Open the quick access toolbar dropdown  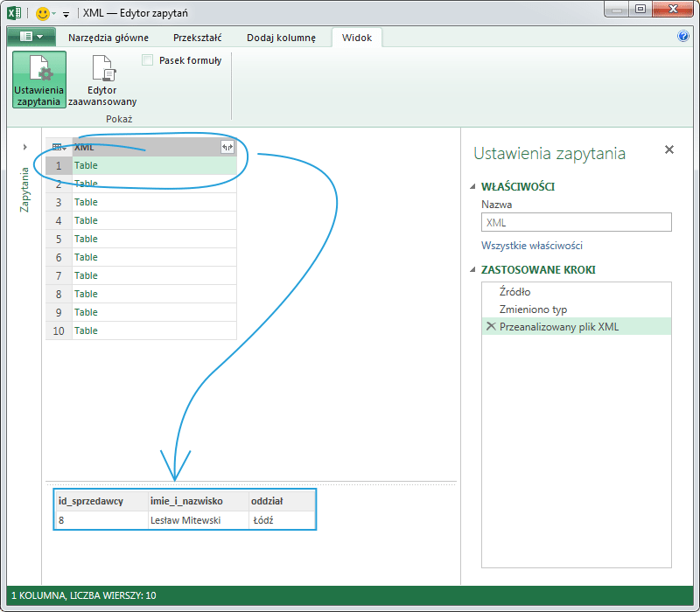click(x=66, y=15)
